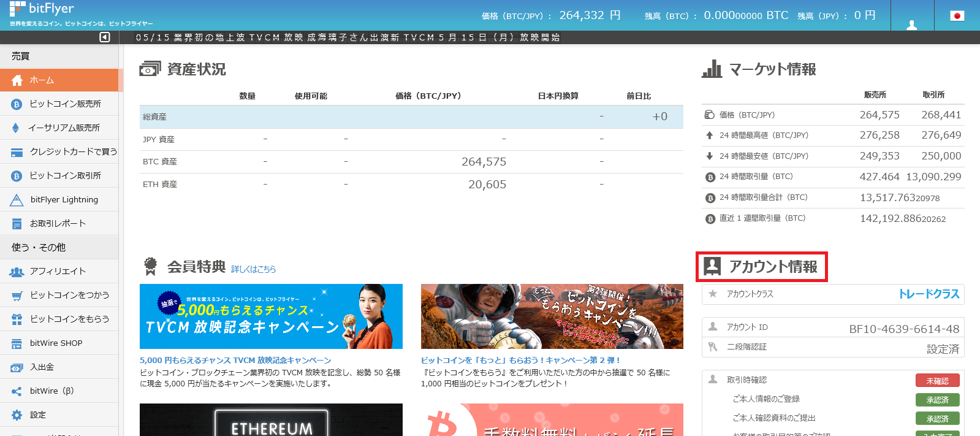Click the red 未確認 status button
The height and width of the screenshot is (436, 980).
point(937,381)
